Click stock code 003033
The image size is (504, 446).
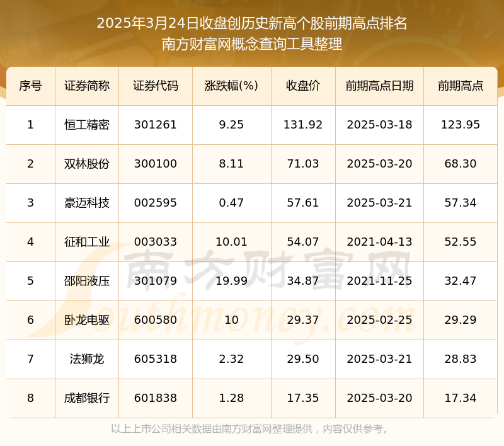pos(156,242)
